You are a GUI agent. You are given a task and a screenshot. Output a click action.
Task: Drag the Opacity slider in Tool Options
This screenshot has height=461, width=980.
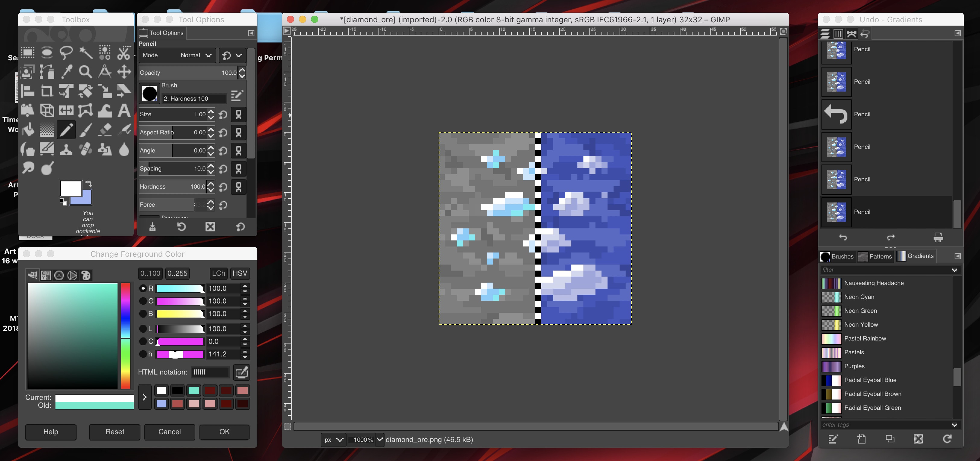187,72
